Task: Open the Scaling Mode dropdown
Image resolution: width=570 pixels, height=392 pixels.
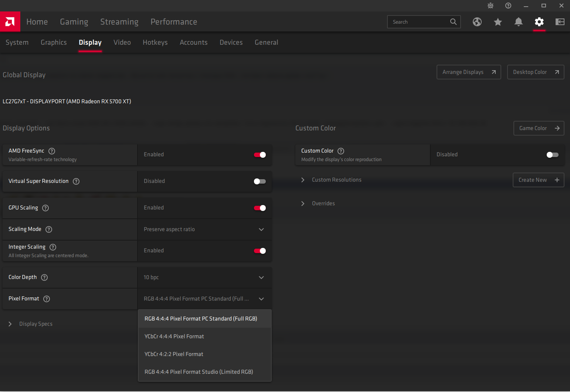Action: 204,229
